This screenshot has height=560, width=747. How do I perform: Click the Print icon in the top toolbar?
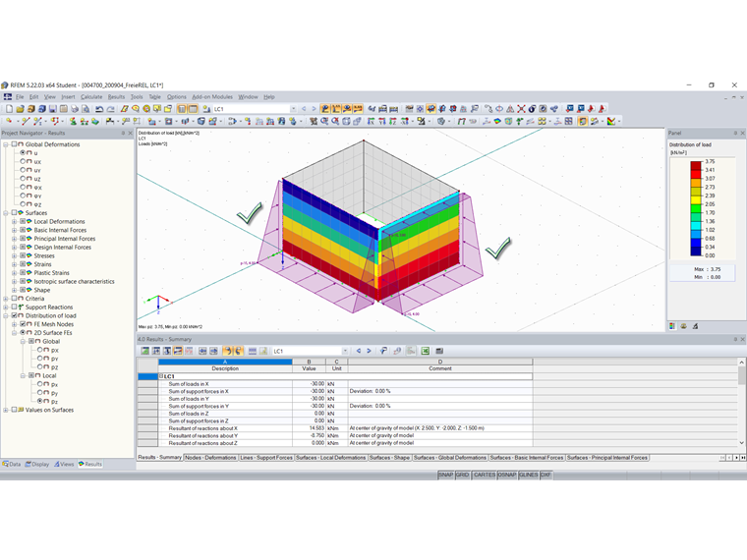point(75,109)
